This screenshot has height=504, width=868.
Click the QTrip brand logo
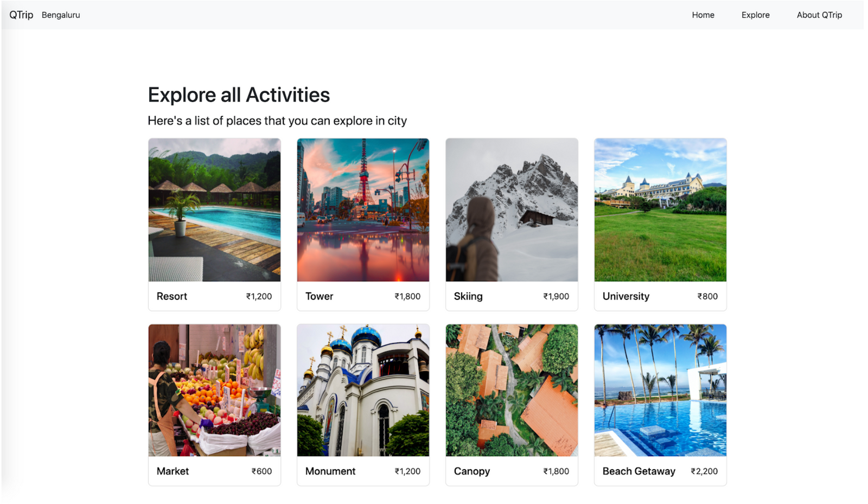pyautogui.click(x=21, y=15)
